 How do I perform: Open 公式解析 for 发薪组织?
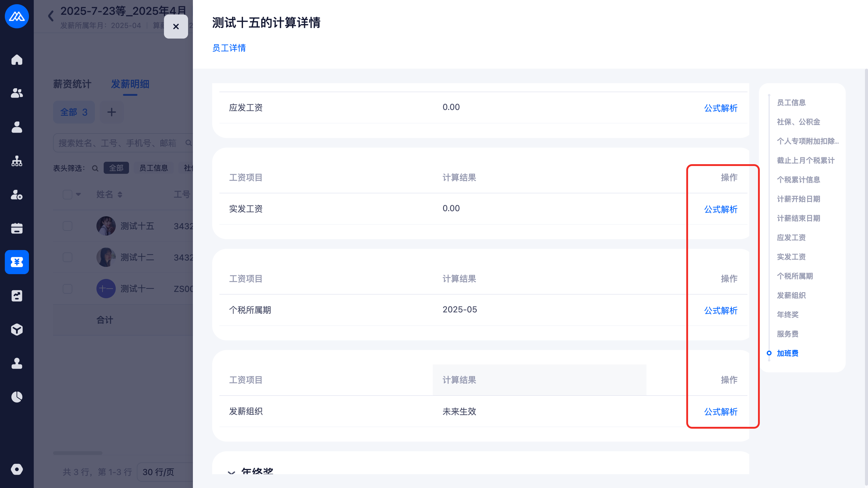click(721, 411)
